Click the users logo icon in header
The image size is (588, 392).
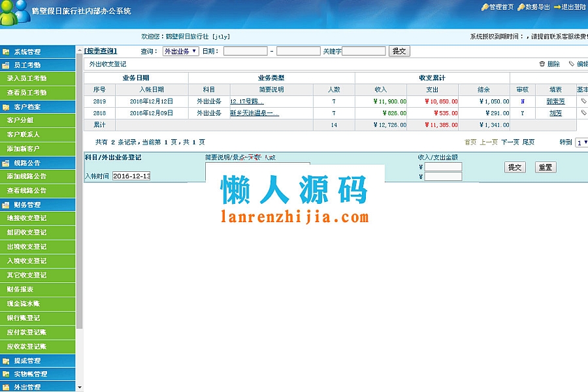[15, 13]
